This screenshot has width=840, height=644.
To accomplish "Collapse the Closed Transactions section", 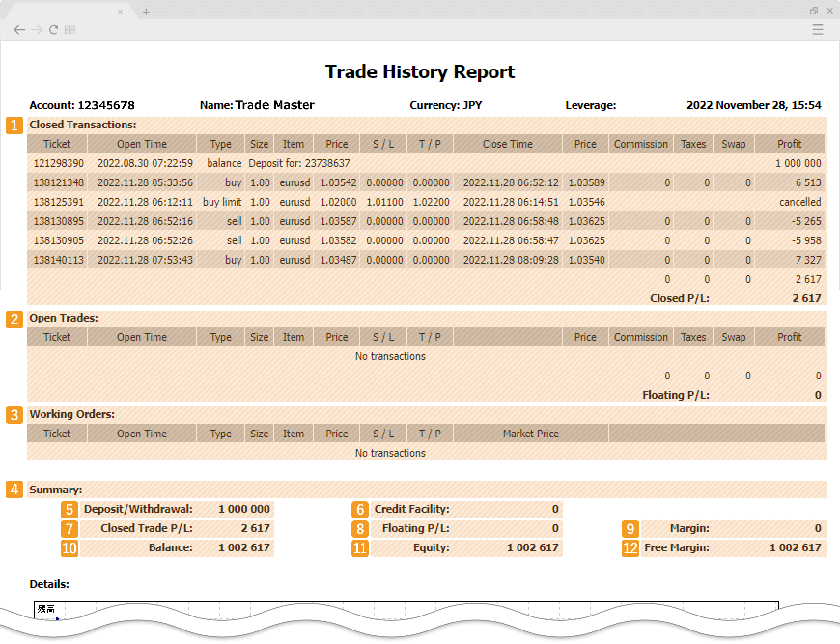I will (x=82, y=125).
